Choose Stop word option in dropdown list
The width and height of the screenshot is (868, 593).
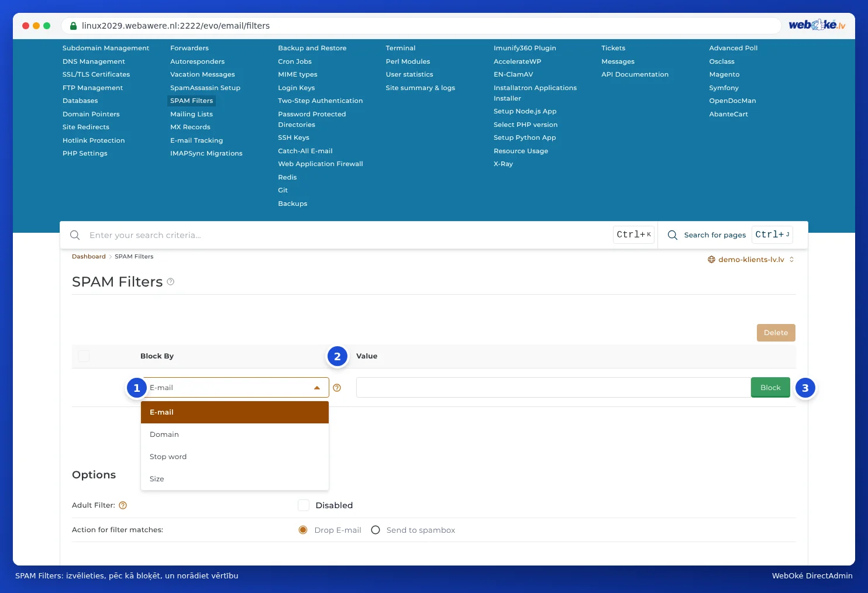click(235, 457)
